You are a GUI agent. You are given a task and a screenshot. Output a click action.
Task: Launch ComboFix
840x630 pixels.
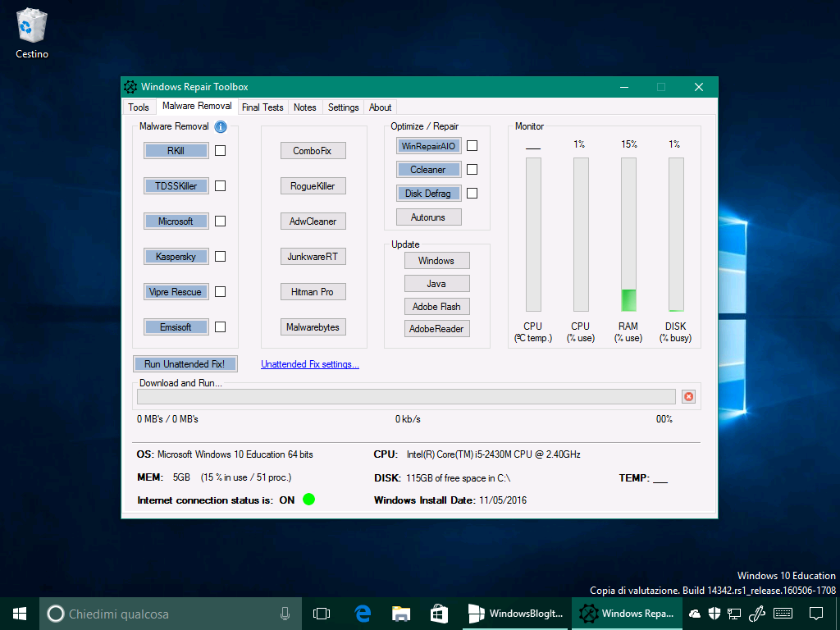[313, 151]
